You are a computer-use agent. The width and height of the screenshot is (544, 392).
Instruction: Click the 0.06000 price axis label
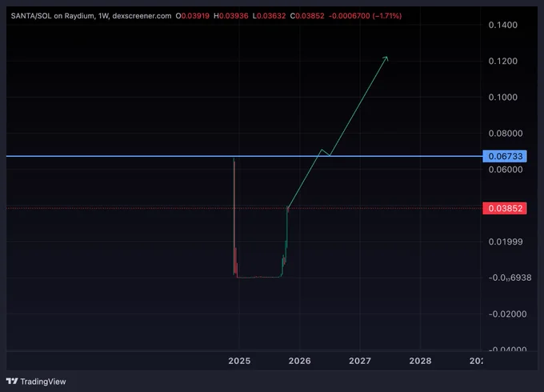coord(506,170)
